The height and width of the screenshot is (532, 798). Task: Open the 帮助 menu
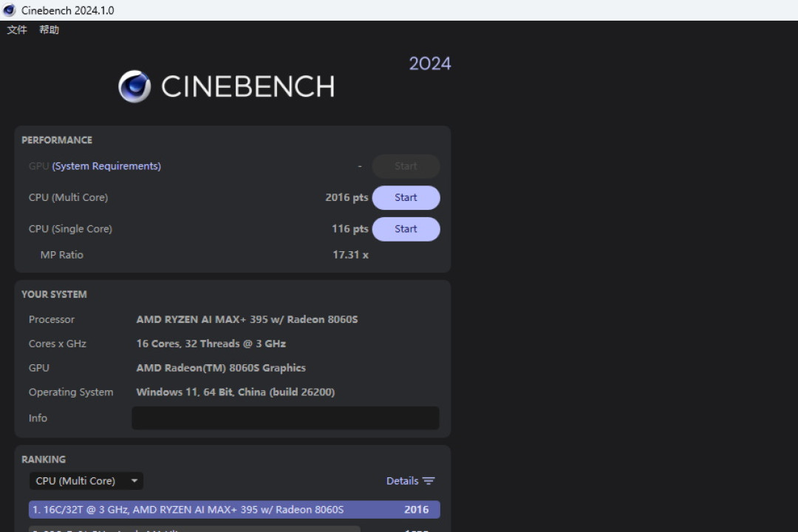49,30
